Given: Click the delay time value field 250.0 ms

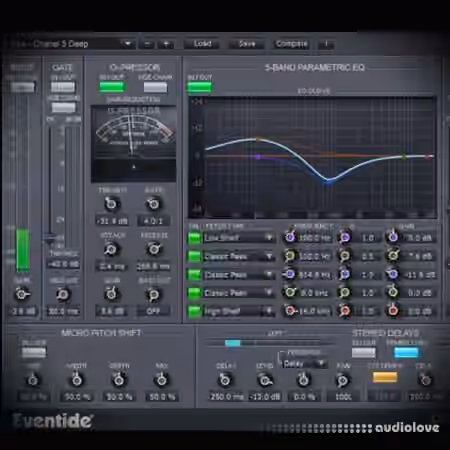Looking at the screenshot, I should pyautogui.click(x=227, y=397).
